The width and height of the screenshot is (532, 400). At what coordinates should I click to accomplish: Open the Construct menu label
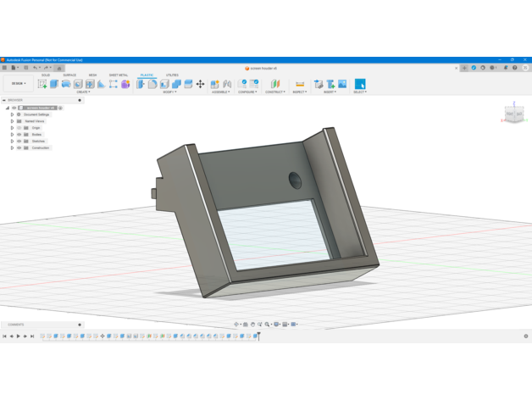click(x=274, y=92)
